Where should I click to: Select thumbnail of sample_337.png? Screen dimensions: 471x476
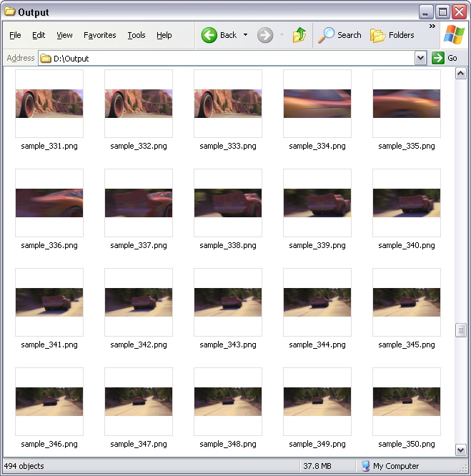pos(139,203)
